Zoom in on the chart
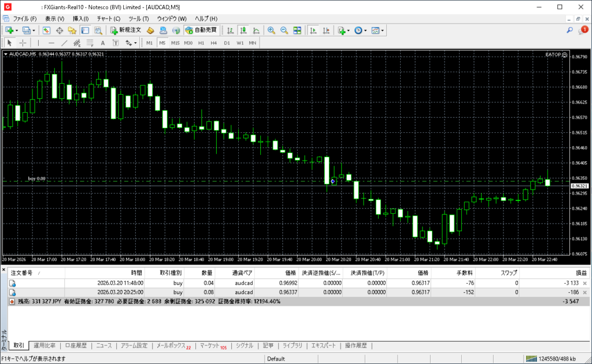This screenshot has height=364, width=592. (271, 30)
